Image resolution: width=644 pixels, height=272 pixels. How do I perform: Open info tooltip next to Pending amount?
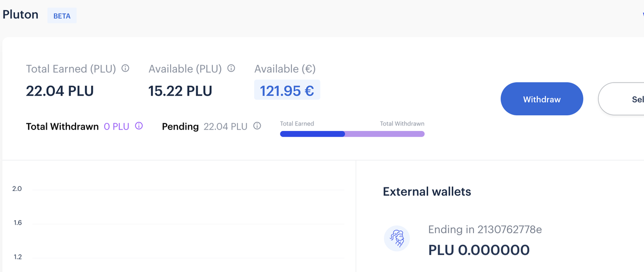pos(257,126)
